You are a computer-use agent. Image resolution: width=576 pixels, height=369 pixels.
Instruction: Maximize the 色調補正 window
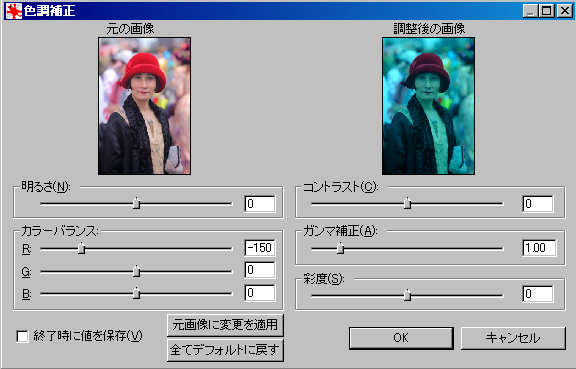click(x=546, y=11)
